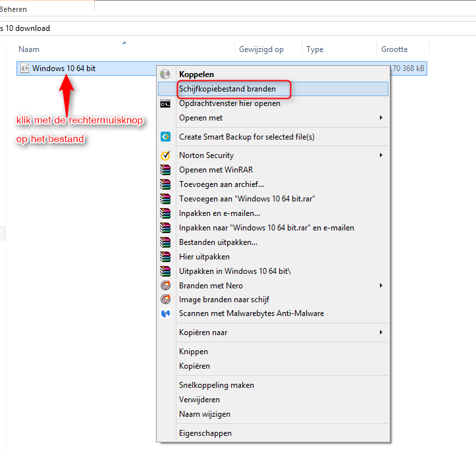Click WinRAR icon beside Inpakken en e-mailen
Viewport: 476px width, 451px height.
(x=165, y=213)
